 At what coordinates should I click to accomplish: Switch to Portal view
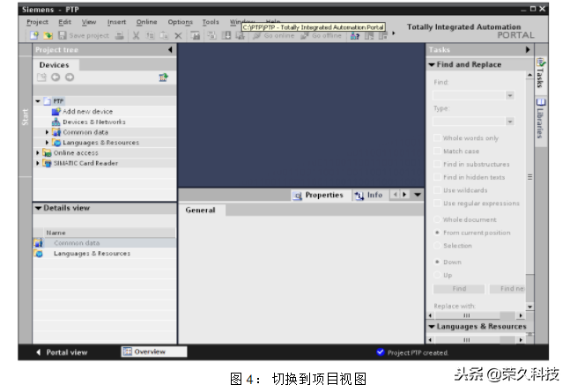63,352
